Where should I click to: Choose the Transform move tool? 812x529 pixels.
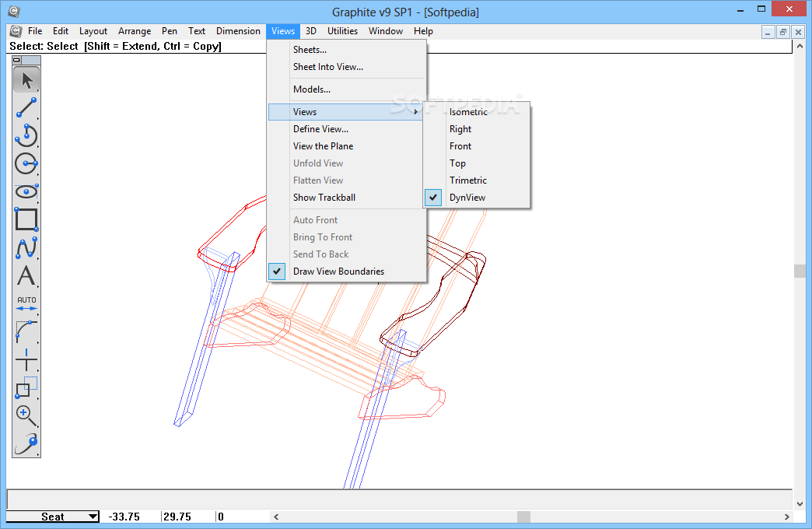[x=26, y=387]
